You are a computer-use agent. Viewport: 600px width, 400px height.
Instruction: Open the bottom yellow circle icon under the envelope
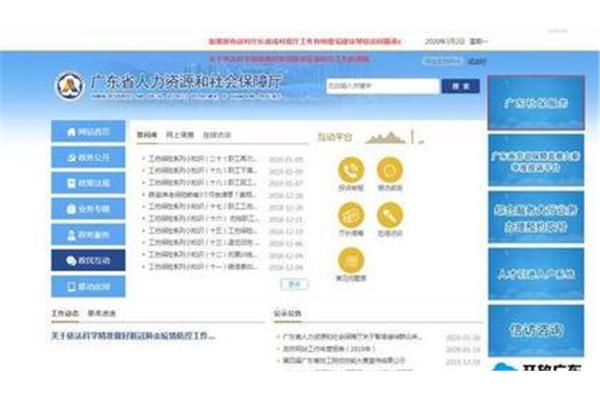351,260
